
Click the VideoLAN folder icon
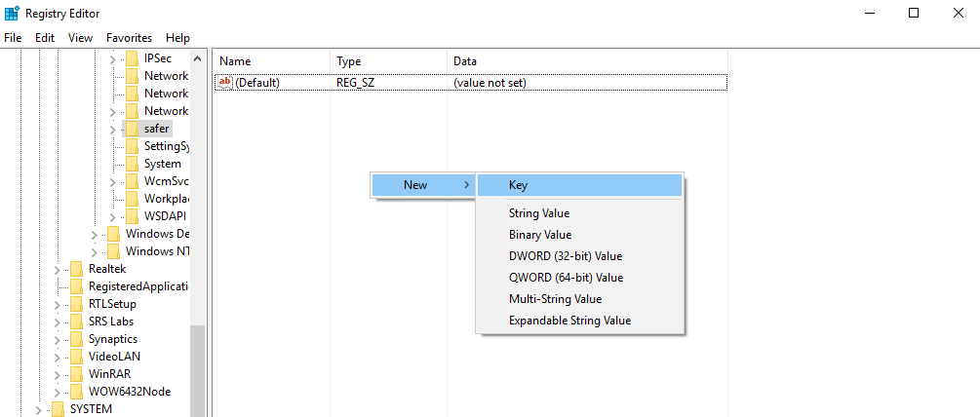[76, 357]
